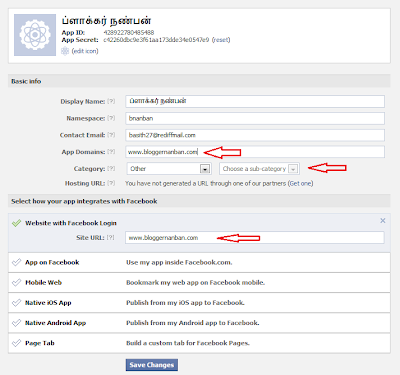This screenshot has width=400, height=375.
Task: Open Namespace help question mark
Action: click(111, 118)
